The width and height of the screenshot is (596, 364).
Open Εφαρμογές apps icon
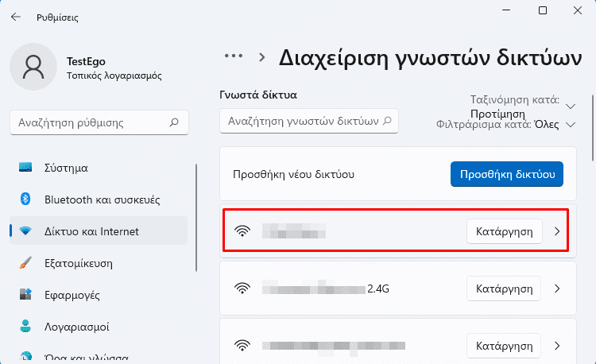[25, 295]
